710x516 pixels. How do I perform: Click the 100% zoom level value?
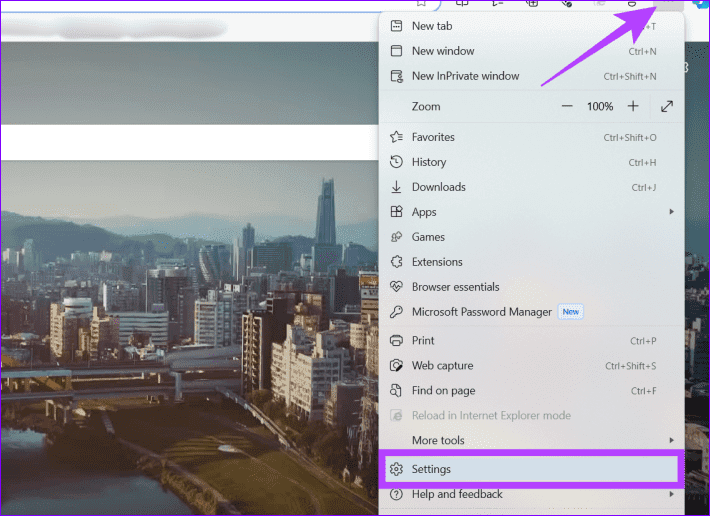coord(600,106)
